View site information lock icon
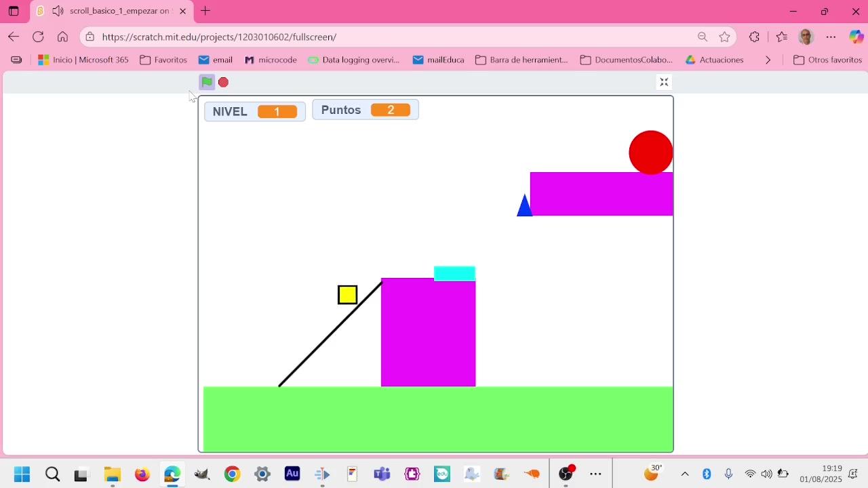Viewport: 868px width, 488px height. pyautogui.click(x=90, y=37)
